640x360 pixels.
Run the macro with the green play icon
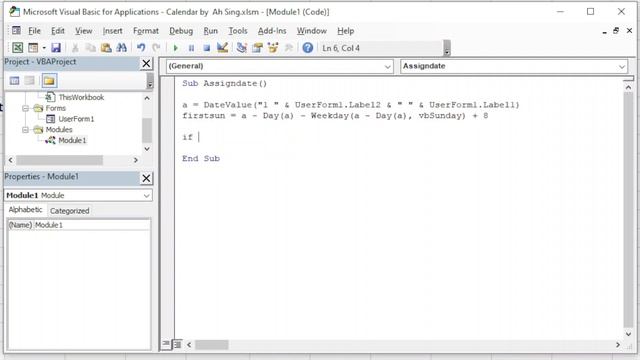[x=176, y=48]
